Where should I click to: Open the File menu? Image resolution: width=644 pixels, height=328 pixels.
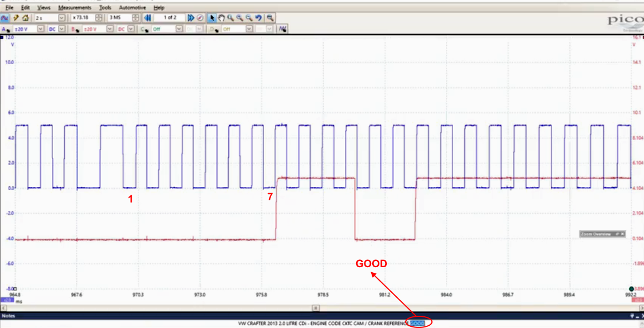click(x=9, y=8)
